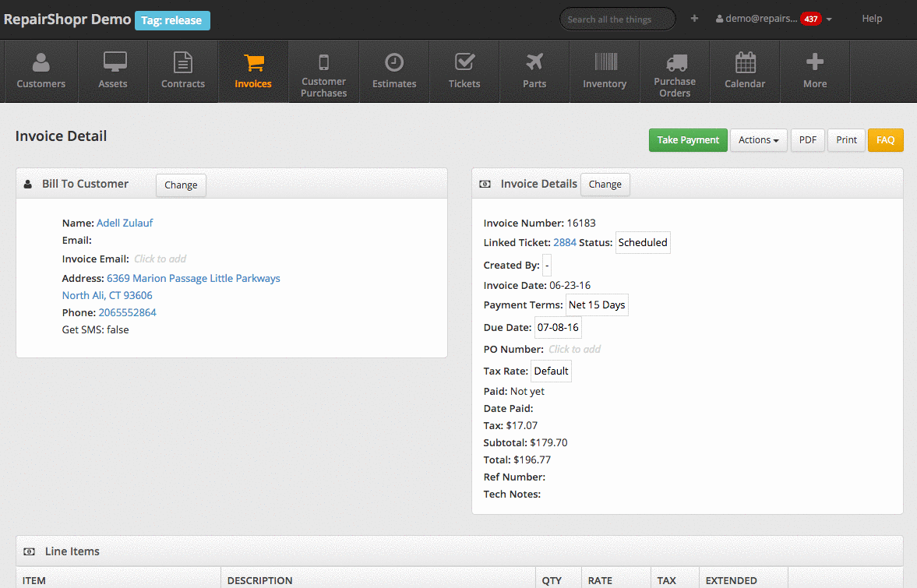Select the Tickets checkmark icon
Screen dimensions: 917x588
(x=464, y=62)
